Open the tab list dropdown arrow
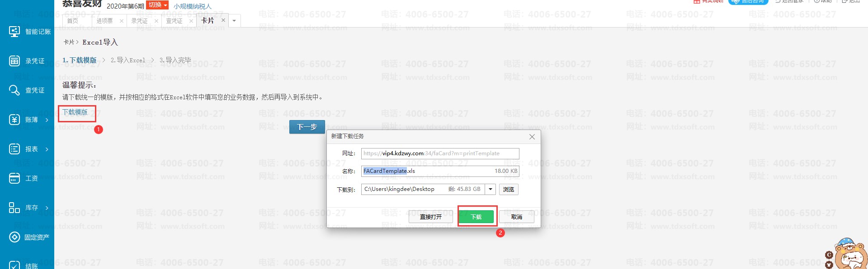This screenshot has width=868, height=269. tap(234, 21)
